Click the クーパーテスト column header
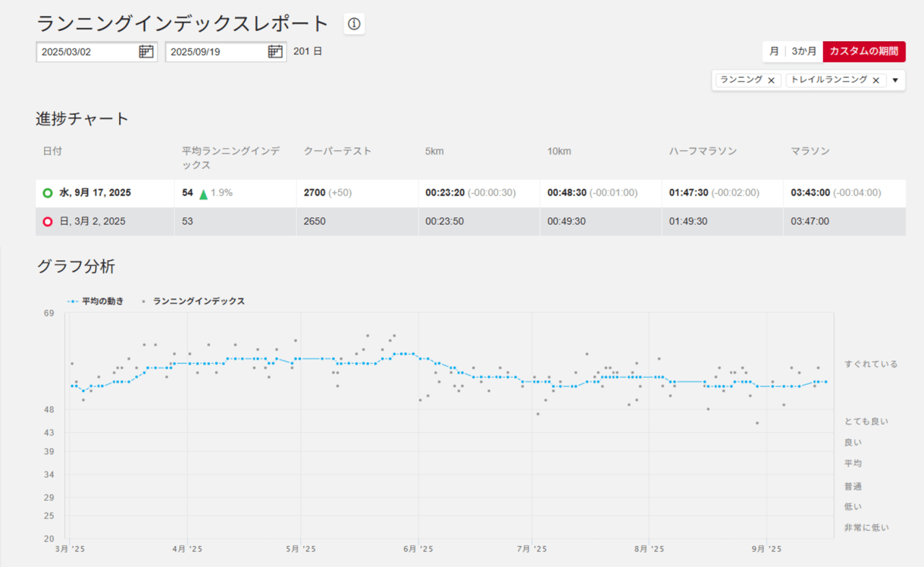The width and height of the screenshot is (924, 567). (337, 151)
